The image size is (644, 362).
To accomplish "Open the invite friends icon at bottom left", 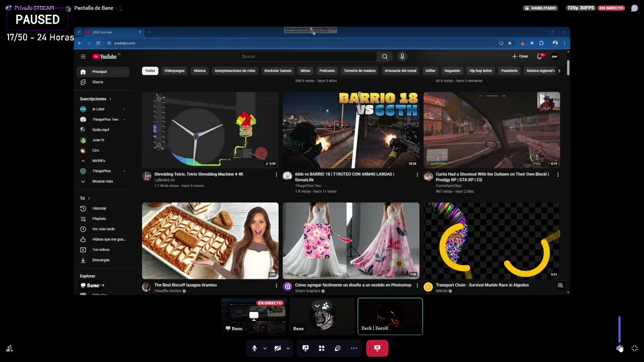I will coord(10,348).
